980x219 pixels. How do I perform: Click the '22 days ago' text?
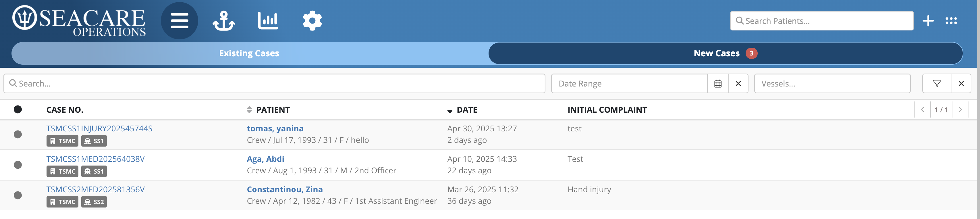pos(469,170)
